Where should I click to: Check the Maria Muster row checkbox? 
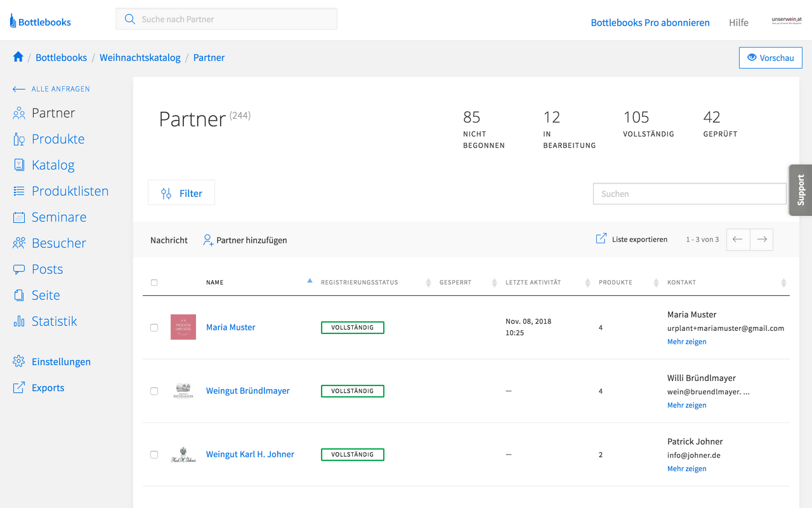tap(154, 328)
